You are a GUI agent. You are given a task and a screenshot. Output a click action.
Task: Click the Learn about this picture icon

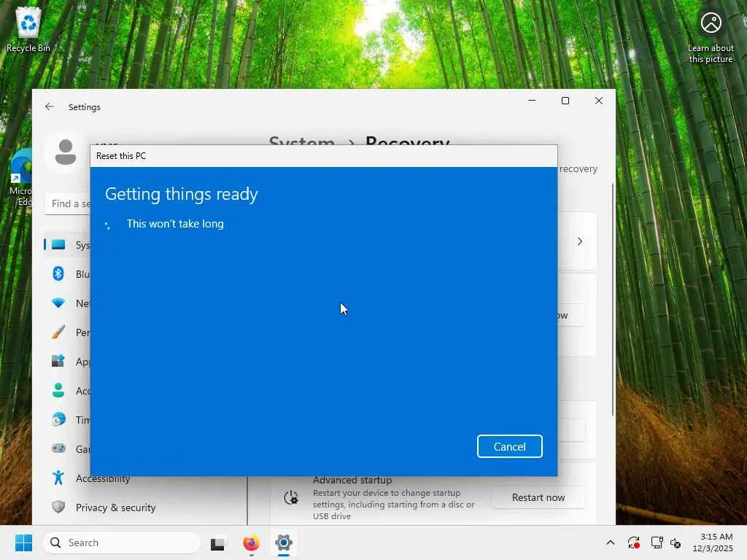coord(711,23)
